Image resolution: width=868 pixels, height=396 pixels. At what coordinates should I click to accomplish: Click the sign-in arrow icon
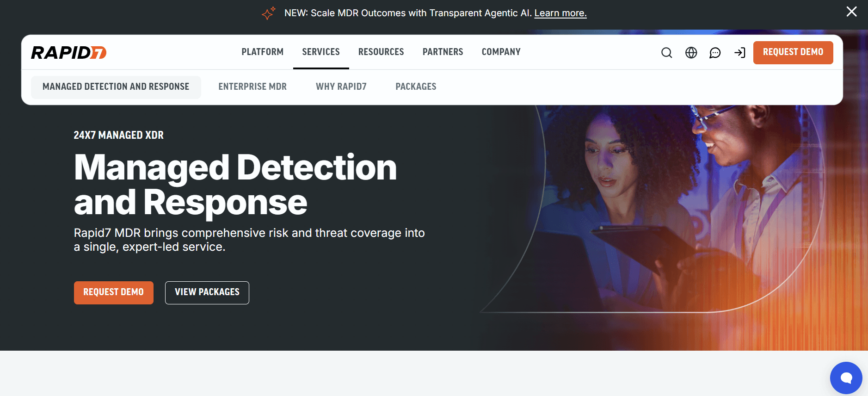click(x=739, y=53)
